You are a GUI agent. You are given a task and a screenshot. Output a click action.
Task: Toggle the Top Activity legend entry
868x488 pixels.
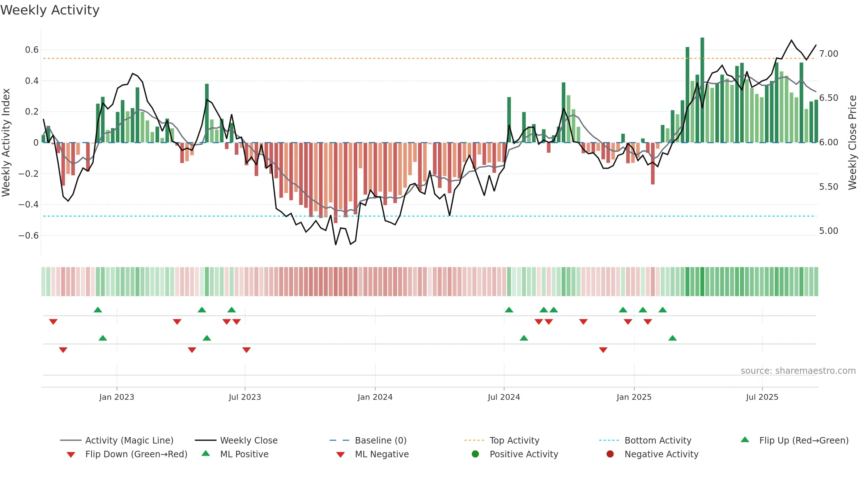click(x=502, y=440)
